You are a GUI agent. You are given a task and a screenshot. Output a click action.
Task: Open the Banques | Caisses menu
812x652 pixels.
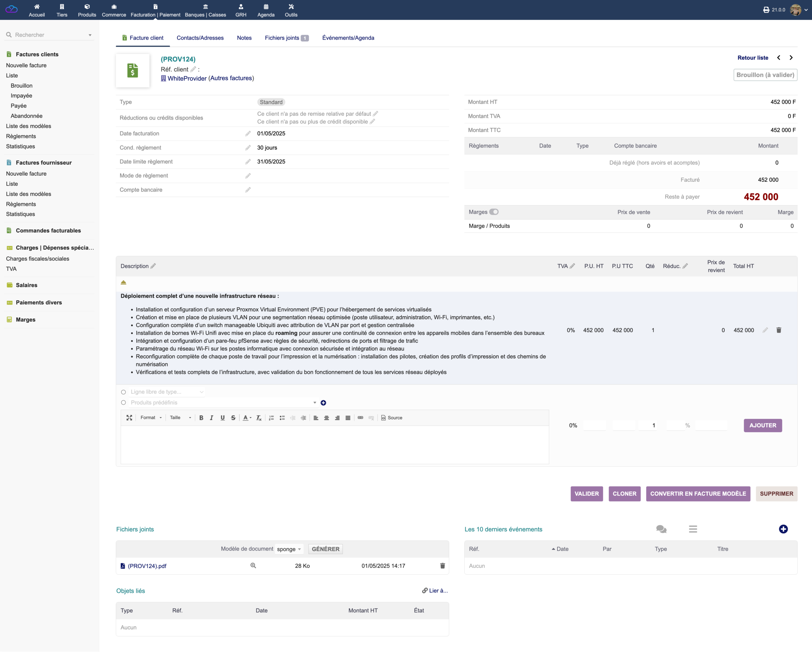click(205, 10)
